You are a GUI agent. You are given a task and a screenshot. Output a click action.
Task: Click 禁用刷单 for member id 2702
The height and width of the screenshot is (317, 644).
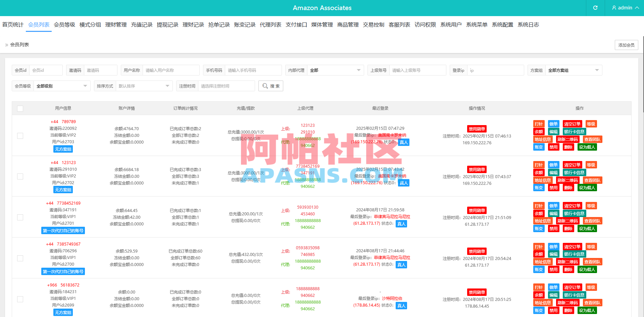tap(477, 169)
